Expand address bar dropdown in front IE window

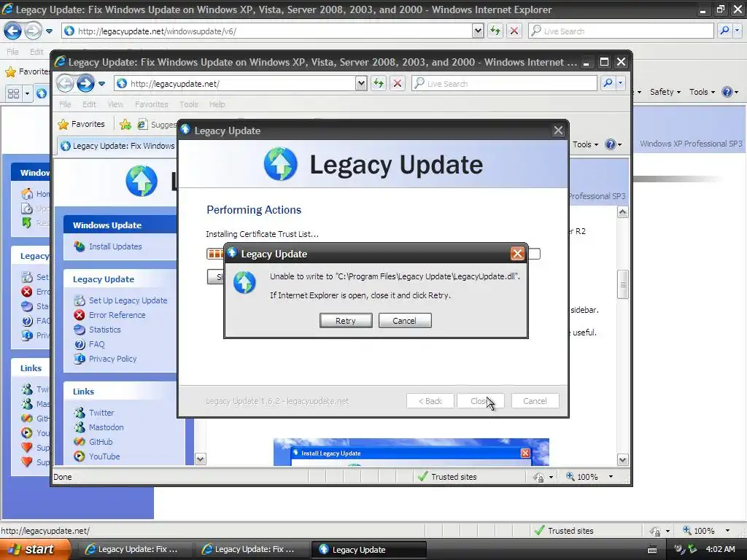coord(361,84)
